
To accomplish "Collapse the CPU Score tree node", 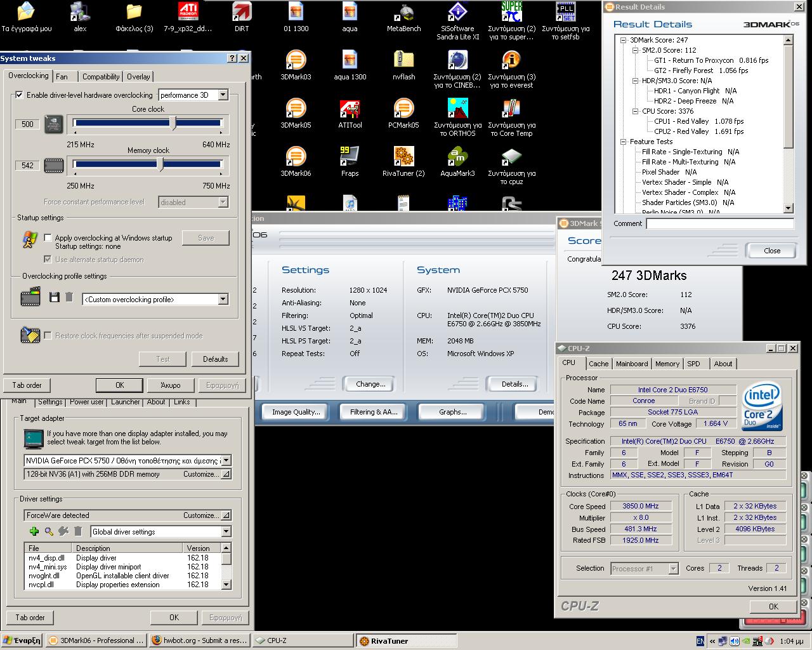I will 636,111.
